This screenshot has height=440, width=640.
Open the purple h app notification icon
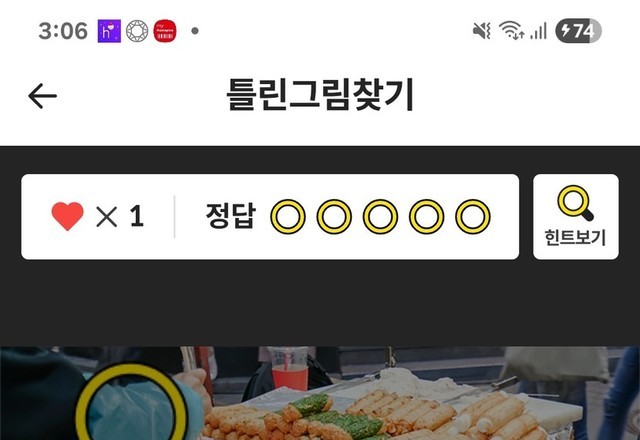coord(109,31)
